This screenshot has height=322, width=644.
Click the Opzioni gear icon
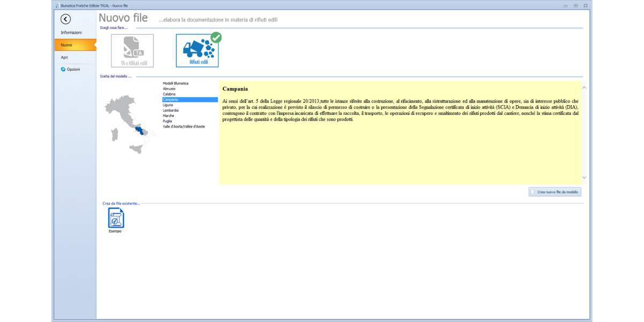pos(63,69)
